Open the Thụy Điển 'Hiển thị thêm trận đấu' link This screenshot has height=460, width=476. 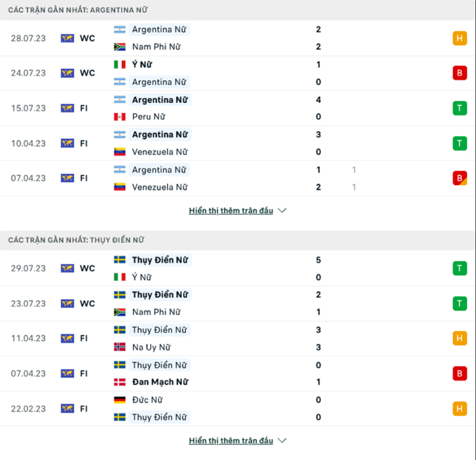[231, 440]
